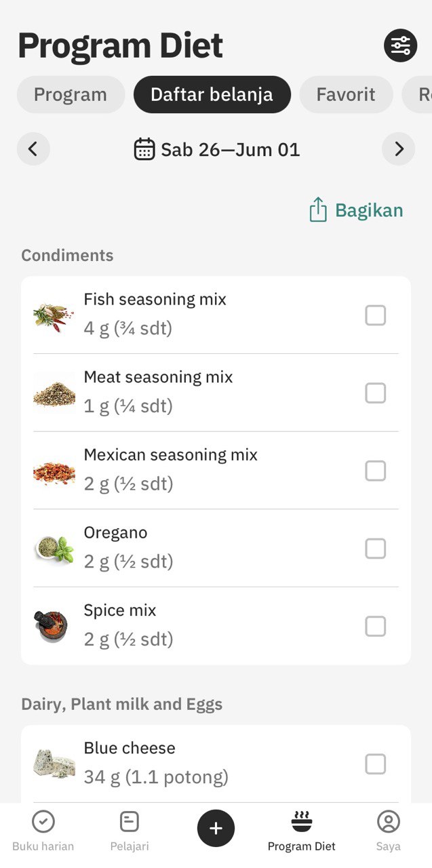432x868 pixels.
Task: Tap the Spice mix thumbnail image
Action: (x=54, y=626)
